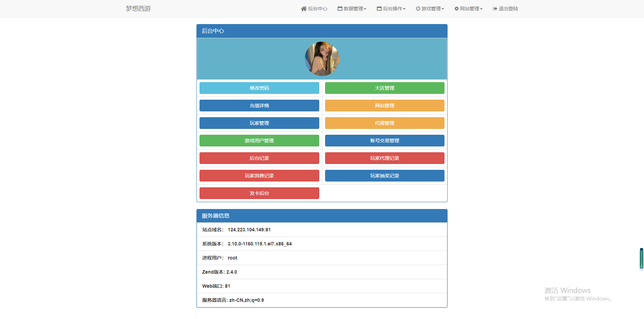
Task: Go to 梦想西游 brand link
Action: (138, 9)
